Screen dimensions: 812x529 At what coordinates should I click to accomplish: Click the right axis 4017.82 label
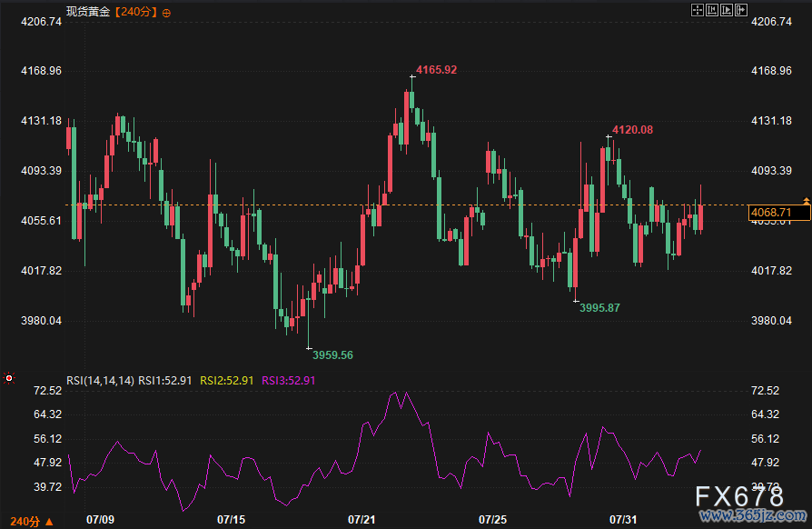click(x=771, y=271)
